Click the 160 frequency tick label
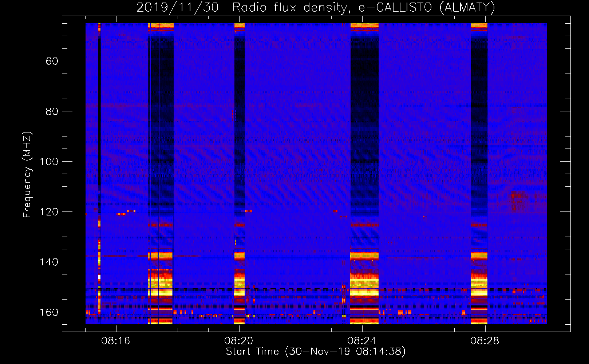 coord(49,312)
